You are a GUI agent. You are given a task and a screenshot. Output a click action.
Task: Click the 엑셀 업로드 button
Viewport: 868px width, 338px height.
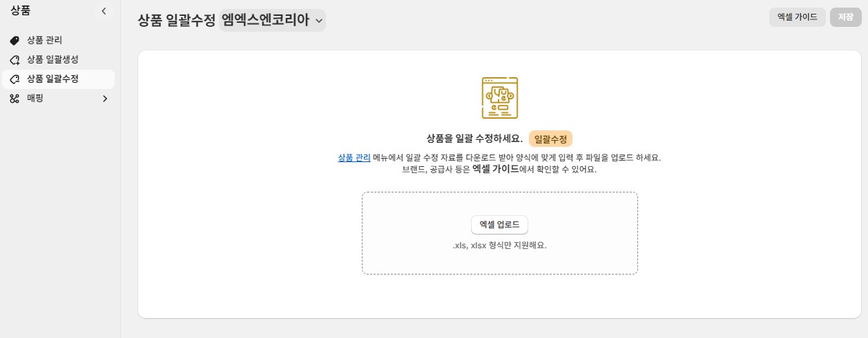(x=499, y=225)
